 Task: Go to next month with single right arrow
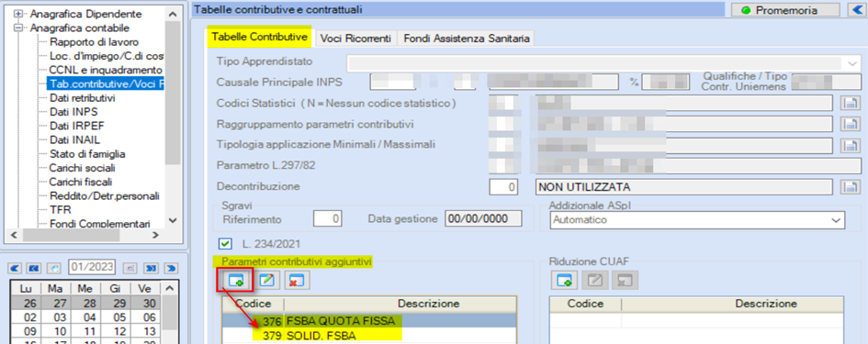coord(171,268)
